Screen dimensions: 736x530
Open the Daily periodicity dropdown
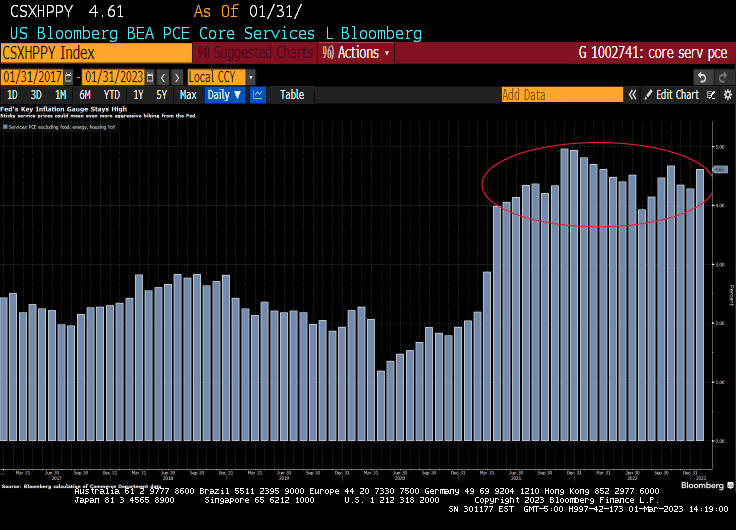click(224, 95)
